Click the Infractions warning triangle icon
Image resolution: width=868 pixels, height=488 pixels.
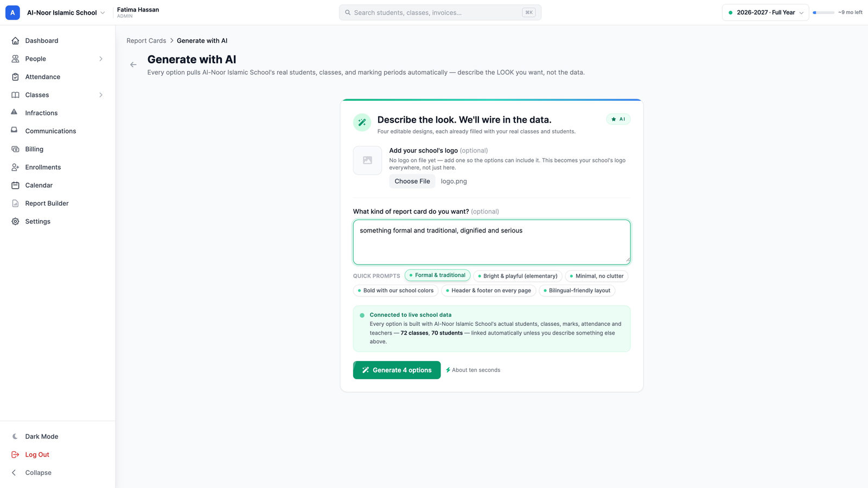pos(14,112)
